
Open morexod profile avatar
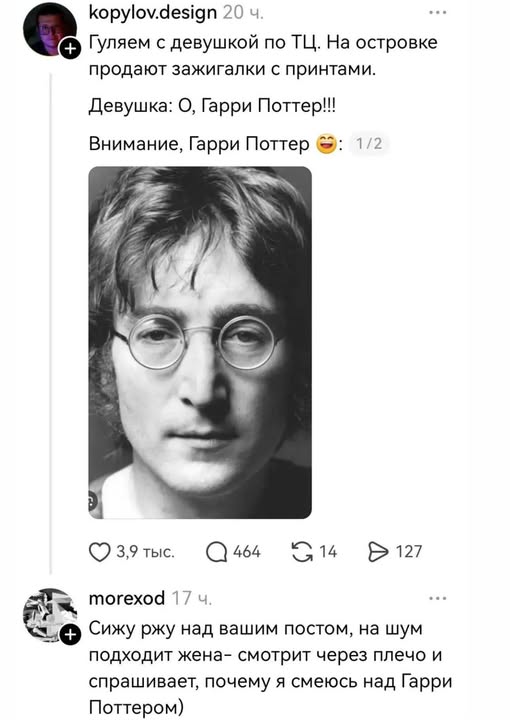point(50,614)
